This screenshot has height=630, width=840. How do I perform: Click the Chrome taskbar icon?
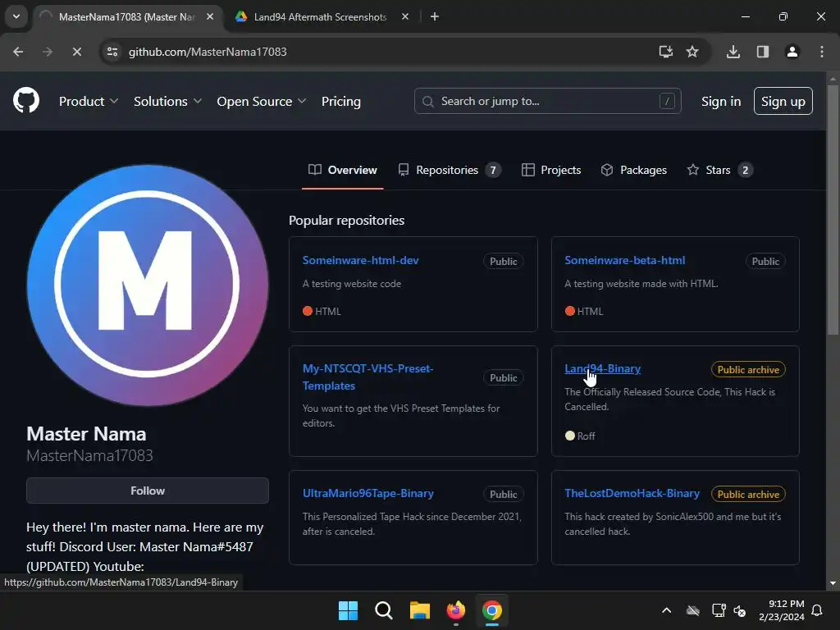click(492, 610)
